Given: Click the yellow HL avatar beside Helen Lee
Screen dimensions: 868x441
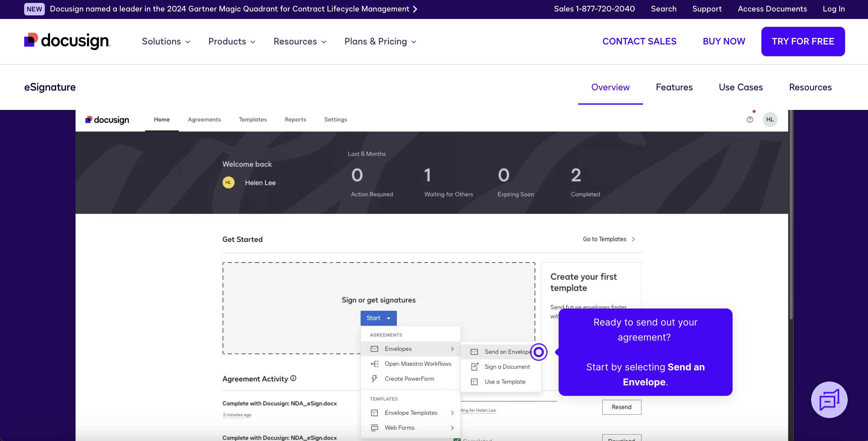Looking at the screenshot, I should pos(229,183).
